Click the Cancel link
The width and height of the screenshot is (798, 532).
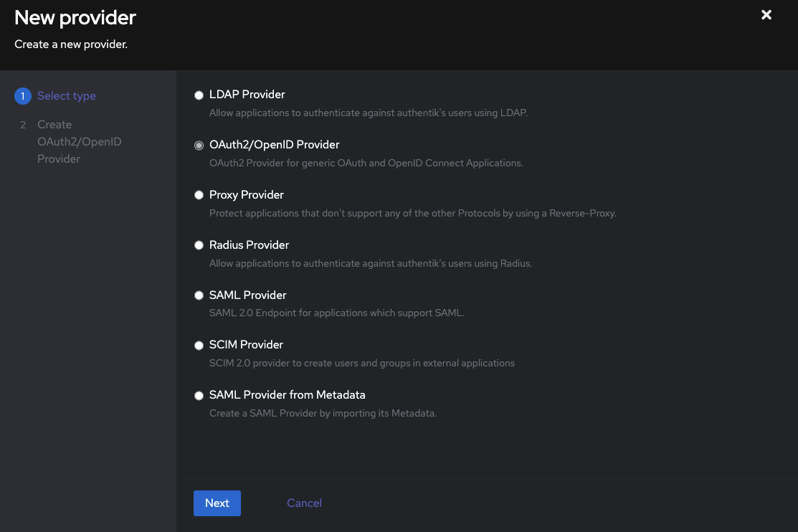point(304,503)
